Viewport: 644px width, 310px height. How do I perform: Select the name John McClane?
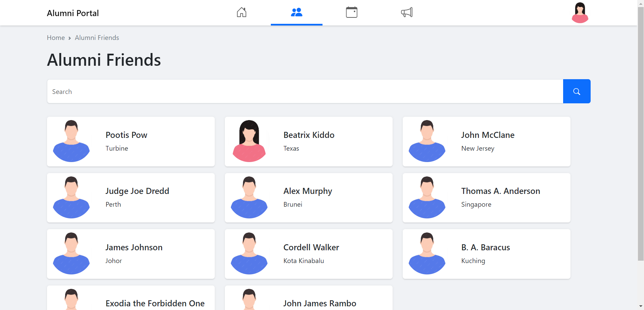[x=488, y=135]
